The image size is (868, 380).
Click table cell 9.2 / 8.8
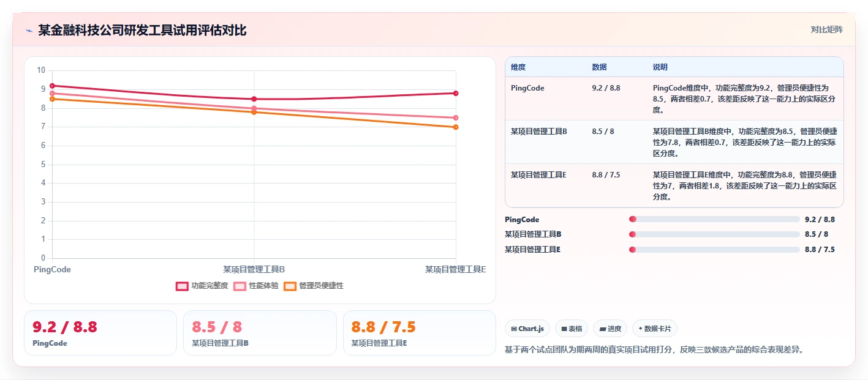(606, 88)
